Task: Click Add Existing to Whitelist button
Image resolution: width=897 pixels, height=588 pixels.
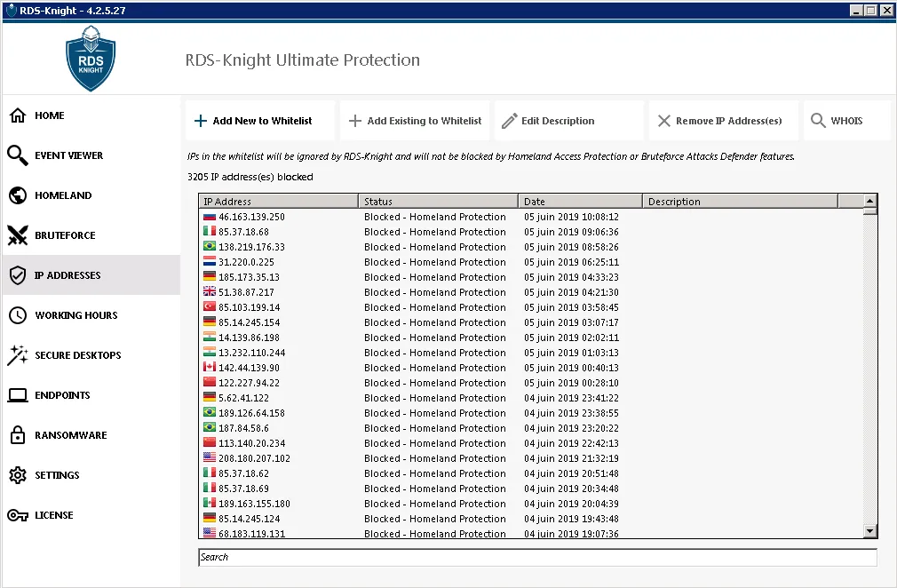Action: (415, 121)
